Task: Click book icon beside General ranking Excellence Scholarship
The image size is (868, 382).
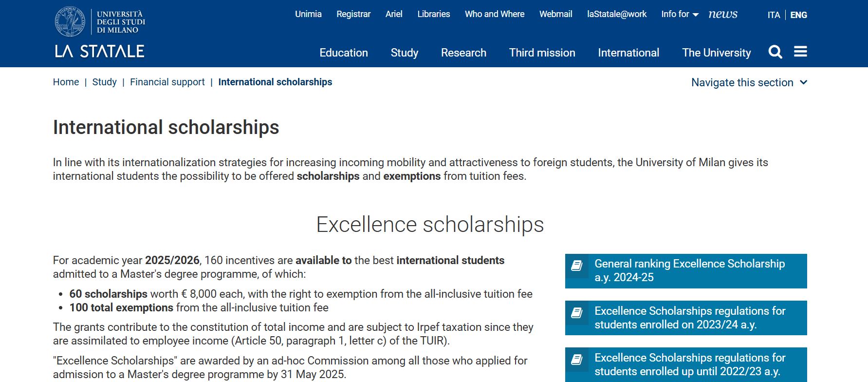Action: [577, 266]
